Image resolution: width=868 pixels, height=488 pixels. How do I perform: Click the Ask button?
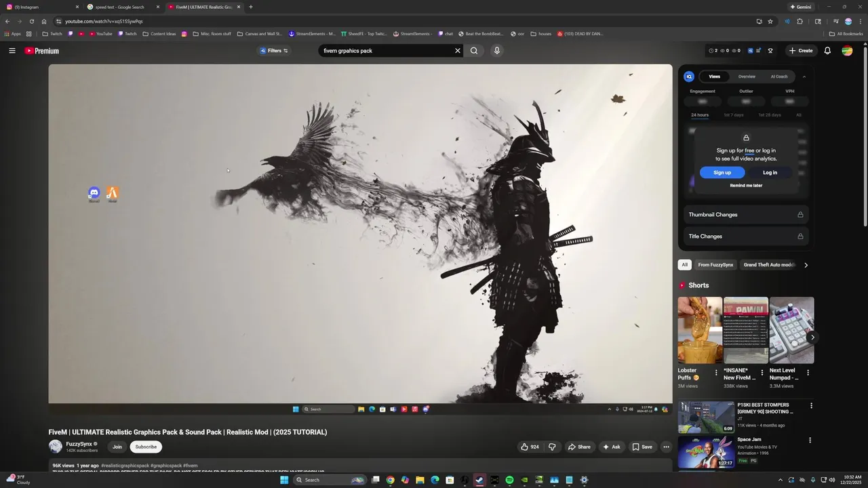click(612, 447)
